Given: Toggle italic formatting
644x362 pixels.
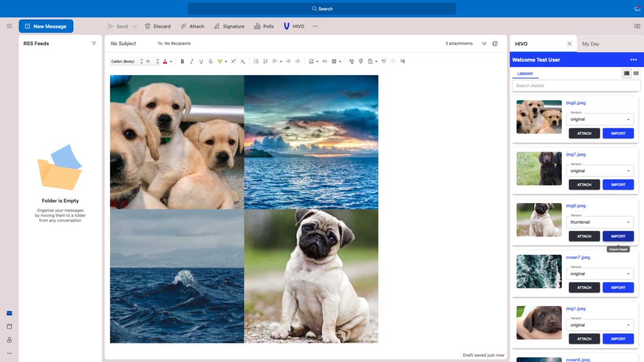Looking at the screenshot, I should [192, 61].
